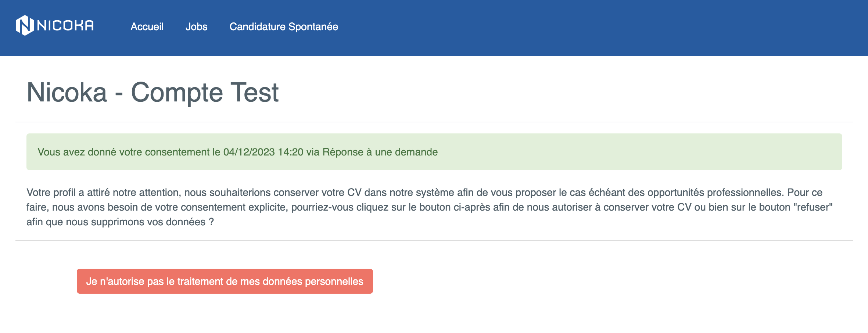Click the "Nicoka - Compte Test" heading
The width and height of the screenshot is (868, 333).
pyautogui.click(x=153, y=92)
